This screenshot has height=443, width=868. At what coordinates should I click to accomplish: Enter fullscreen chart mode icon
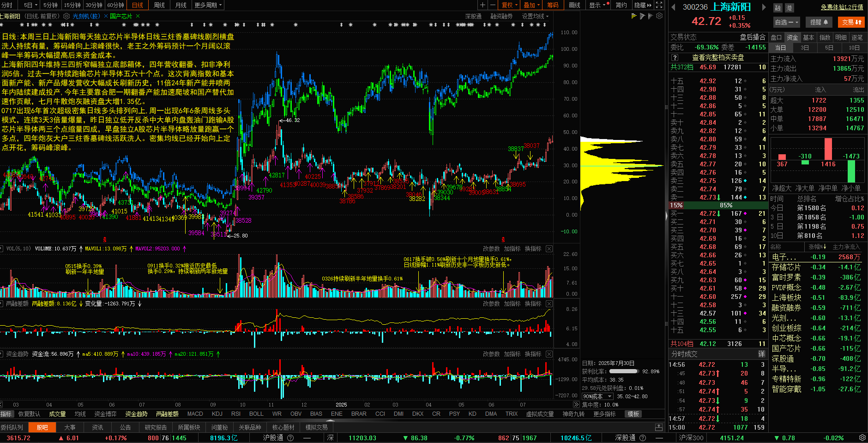coord(659,5)
